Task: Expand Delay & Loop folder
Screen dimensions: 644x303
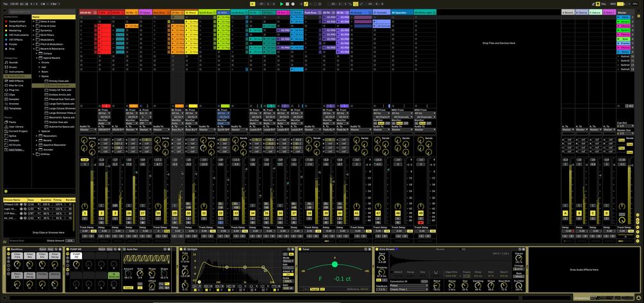Action: (x=34, y=21)
